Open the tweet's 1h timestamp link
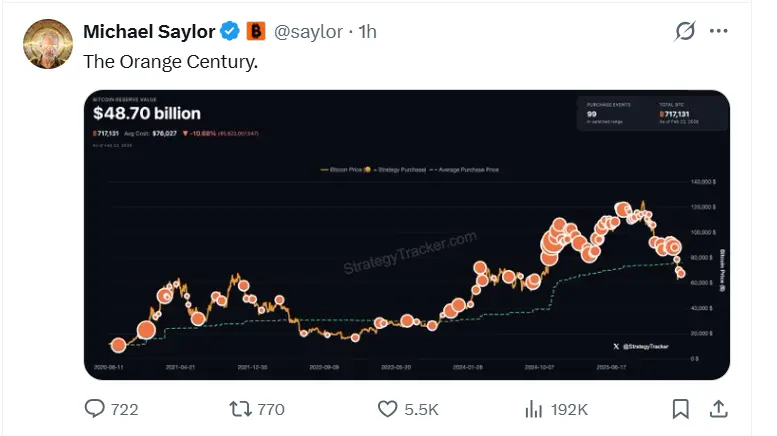The height and width of the screenshot is (436, 777). pyautogui.click(x=367, y=32)
